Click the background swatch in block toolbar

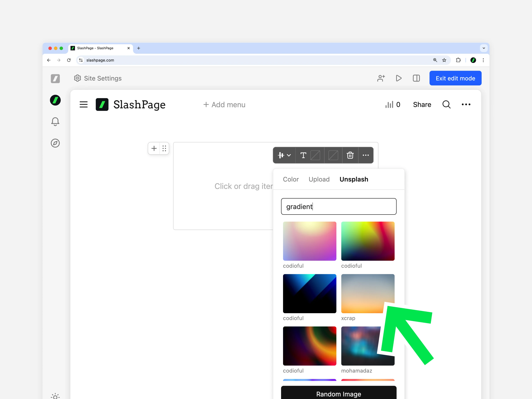click(333, 155)
